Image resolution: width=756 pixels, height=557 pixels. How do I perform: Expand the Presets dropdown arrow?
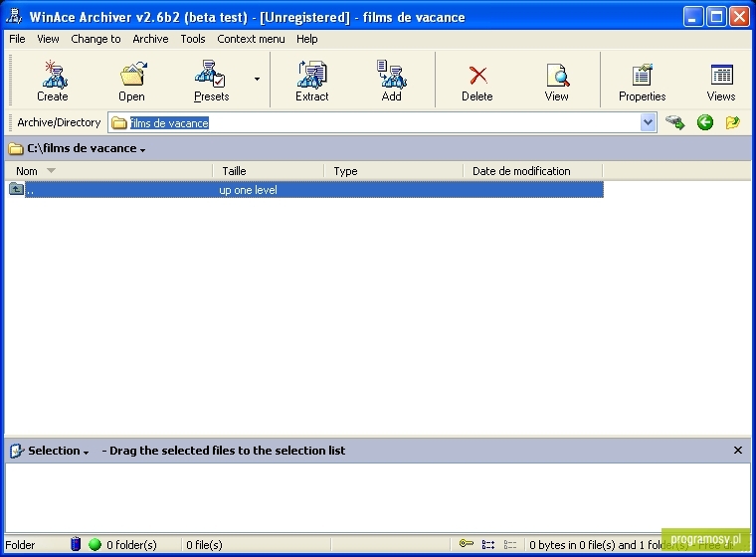(x=257, y=80)
